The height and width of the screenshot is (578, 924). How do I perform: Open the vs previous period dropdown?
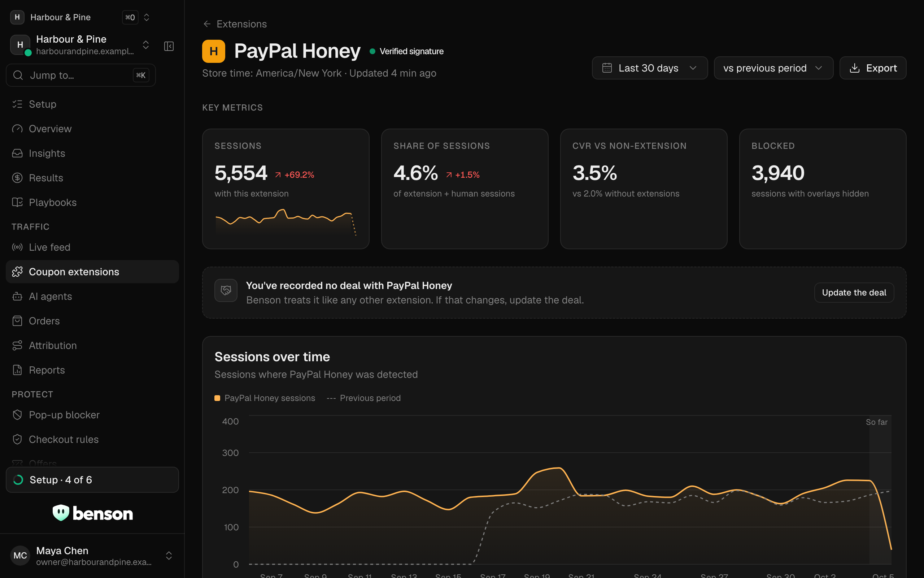click(x=773, y=68)
